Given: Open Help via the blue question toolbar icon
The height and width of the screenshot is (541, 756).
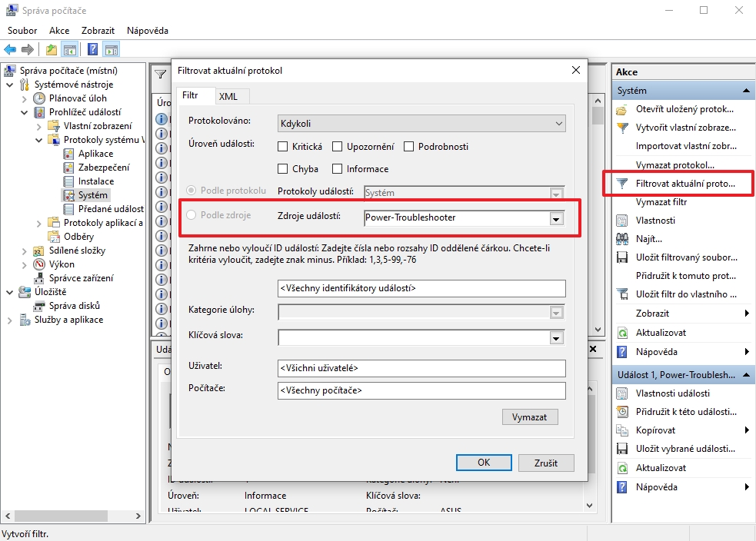Looking at the screenshot, I should coord(93,49).
